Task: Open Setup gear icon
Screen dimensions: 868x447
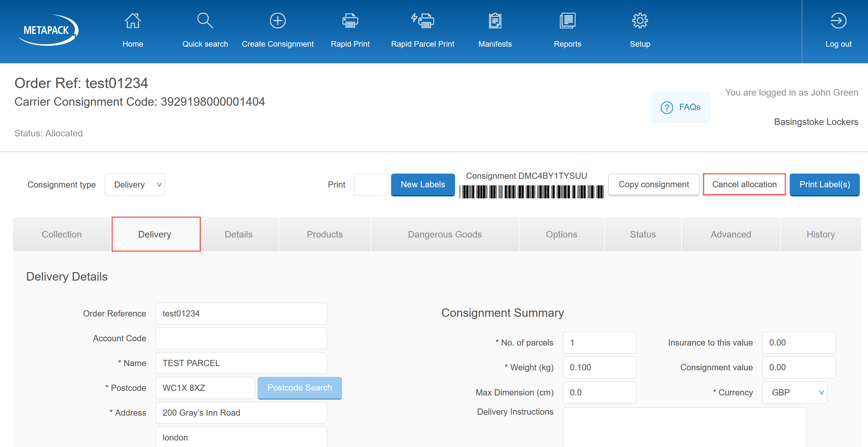Action: [x=639, y=21]
